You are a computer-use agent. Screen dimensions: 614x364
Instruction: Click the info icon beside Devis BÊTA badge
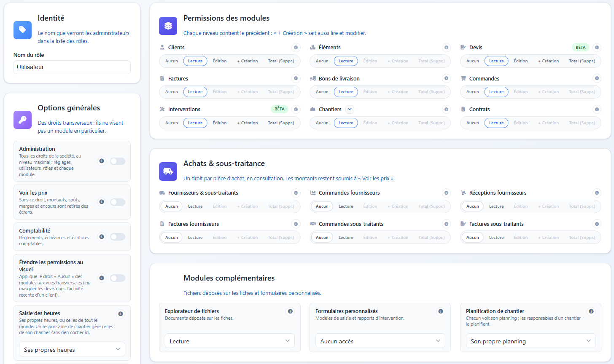tap(597, 48)
